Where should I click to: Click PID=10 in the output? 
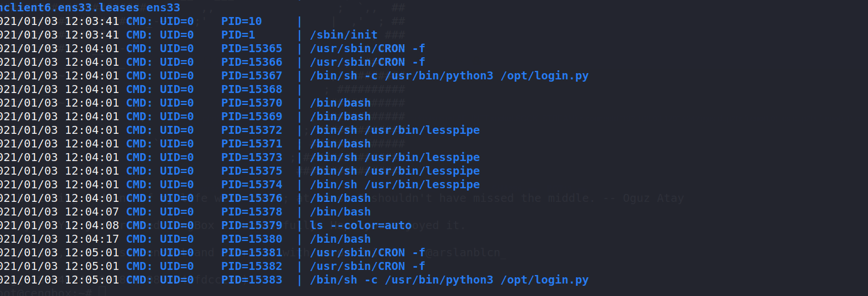click(x=242, y=21)
